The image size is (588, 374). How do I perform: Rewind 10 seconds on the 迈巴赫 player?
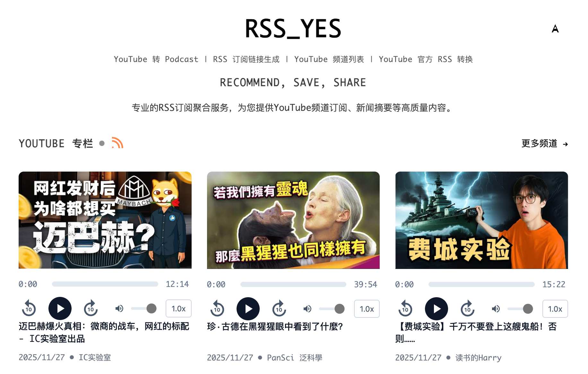click(29, 308)
